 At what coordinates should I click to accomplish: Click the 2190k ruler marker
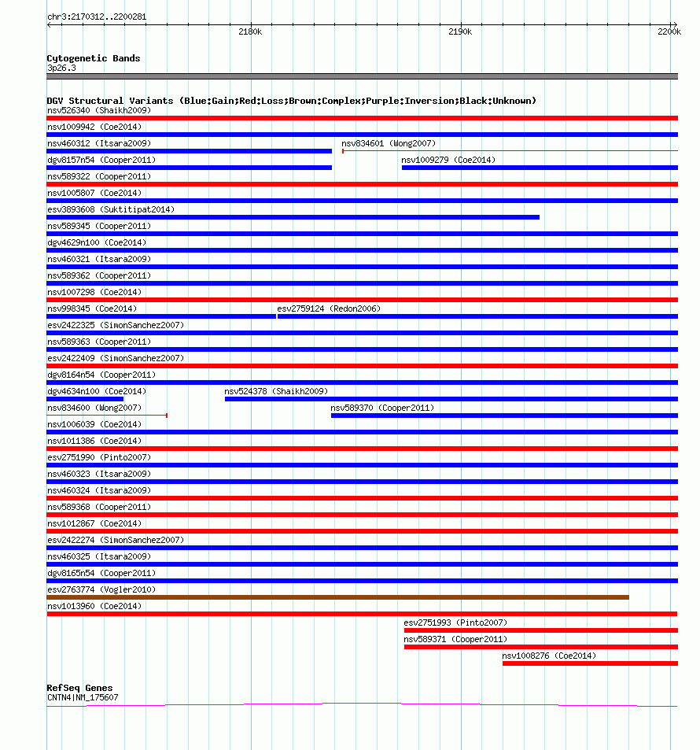[460, 32]
